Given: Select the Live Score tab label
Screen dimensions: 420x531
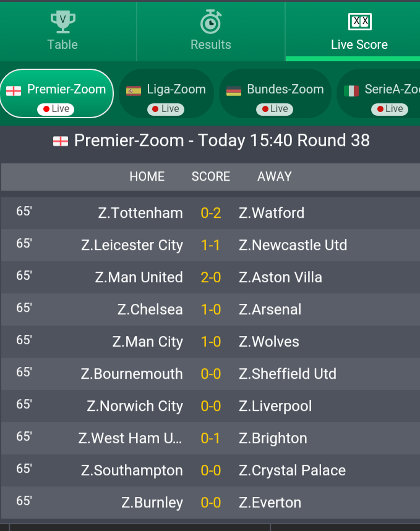Looking at the screenshot, I should tap(359, 45).
